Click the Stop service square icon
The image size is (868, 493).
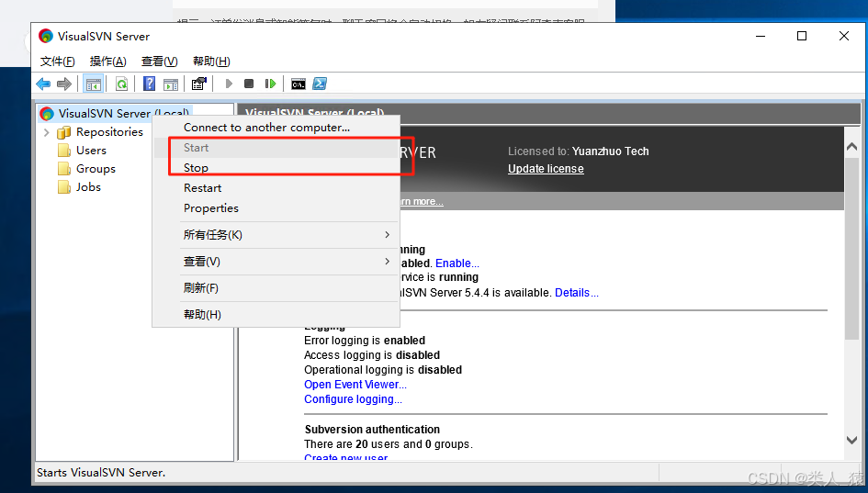tap(249, 84)
